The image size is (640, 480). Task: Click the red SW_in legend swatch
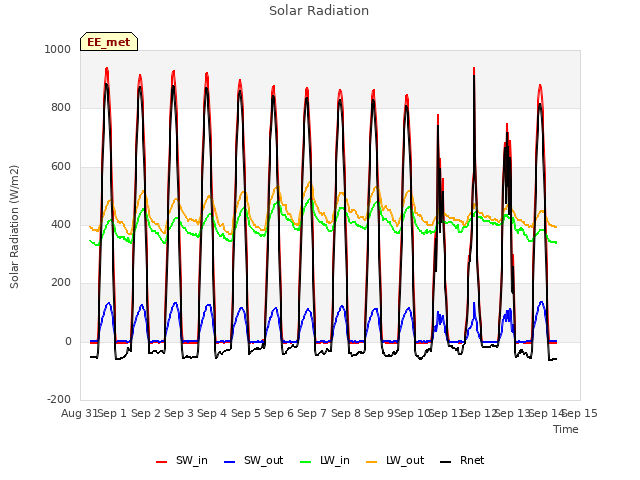click(x=162, y=462)
